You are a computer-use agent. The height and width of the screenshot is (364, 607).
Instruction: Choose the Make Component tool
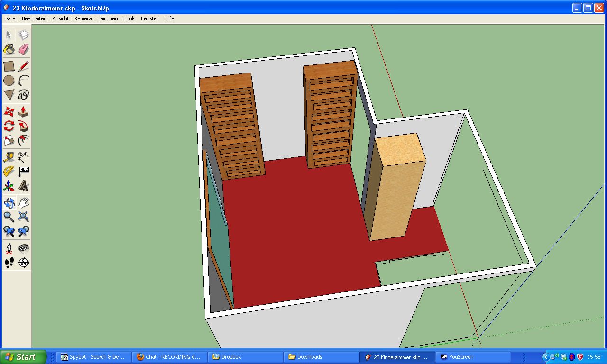coord(24,35)
